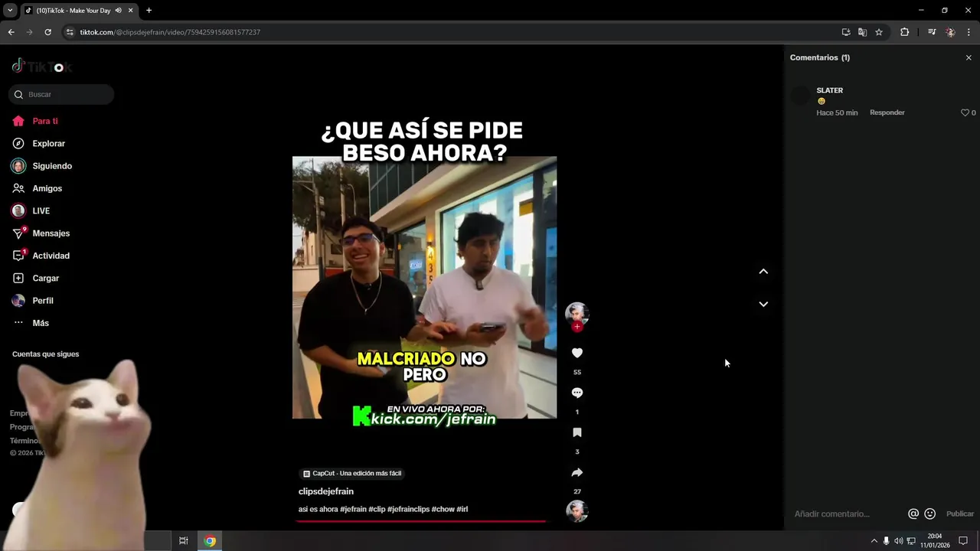Image resolution: width=980 pixels, height=551 pixels.
Task: Open the tab search dropdown
Action: click(10, 11)
